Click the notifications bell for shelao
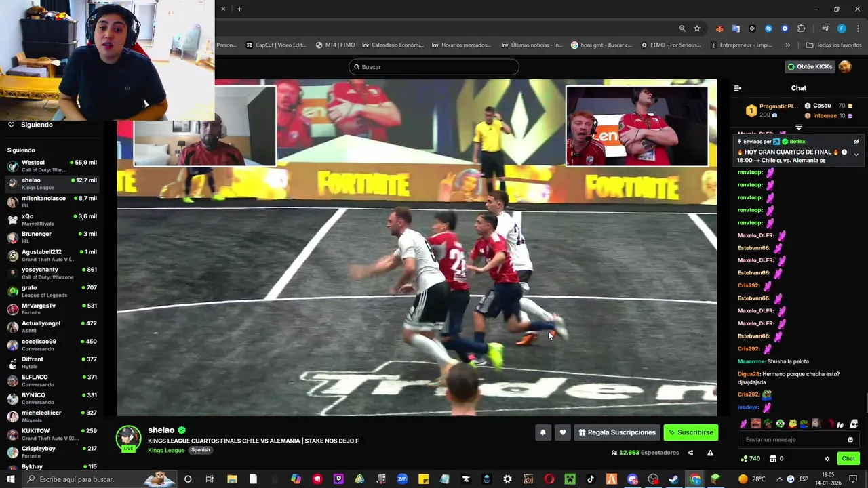Viewport: 868px width, 488px height. (542, 432)
